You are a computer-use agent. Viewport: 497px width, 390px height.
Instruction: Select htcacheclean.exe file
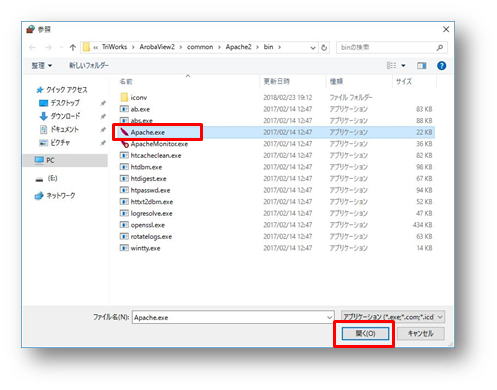(156, 155)
